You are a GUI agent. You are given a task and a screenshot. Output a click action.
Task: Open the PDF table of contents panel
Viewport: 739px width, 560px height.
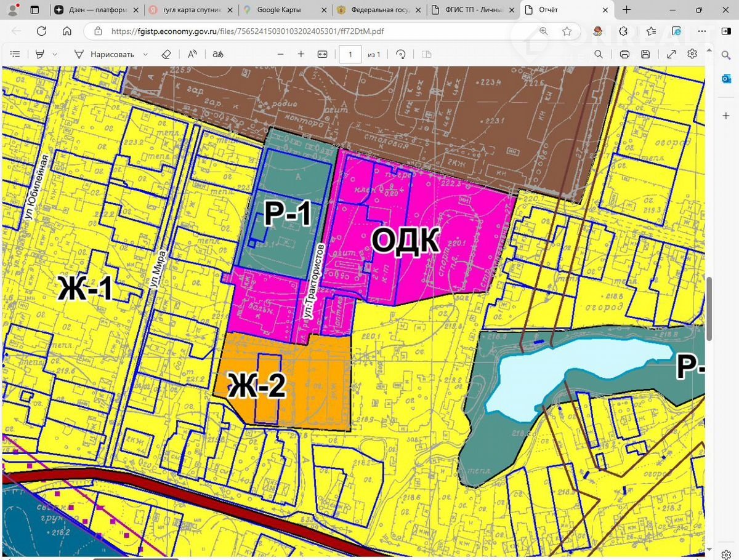tap(15, 54)
